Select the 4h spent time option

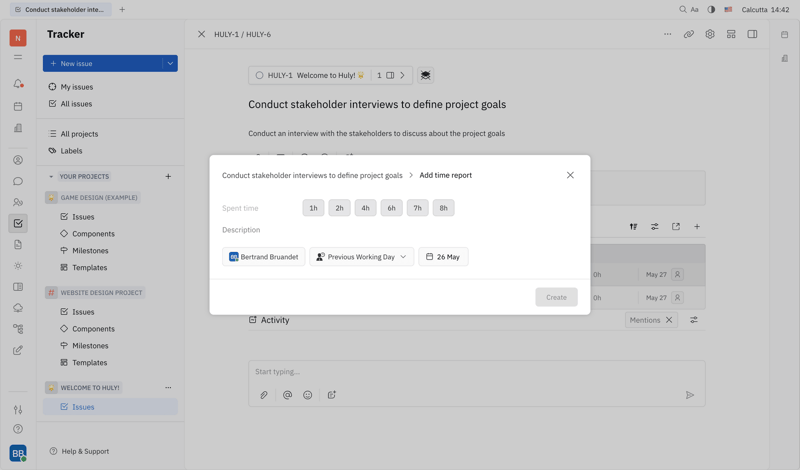click(365, 208)
